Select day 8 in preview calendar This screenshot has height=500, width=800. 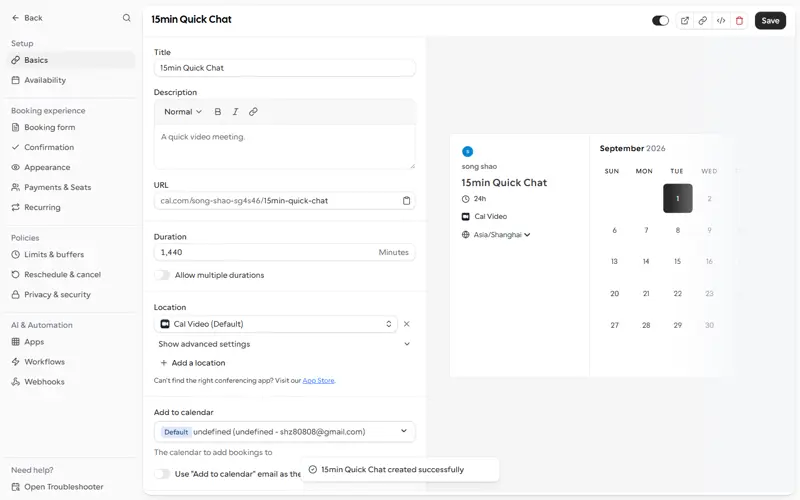pyautogui.click(x=678, y=230)
